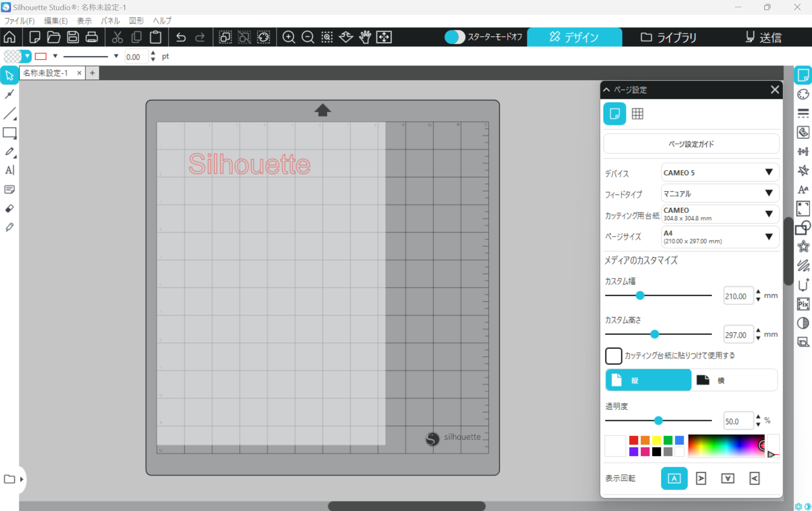
Task: Click the ページ設定ガイド button
Action: tap(691, 144)
